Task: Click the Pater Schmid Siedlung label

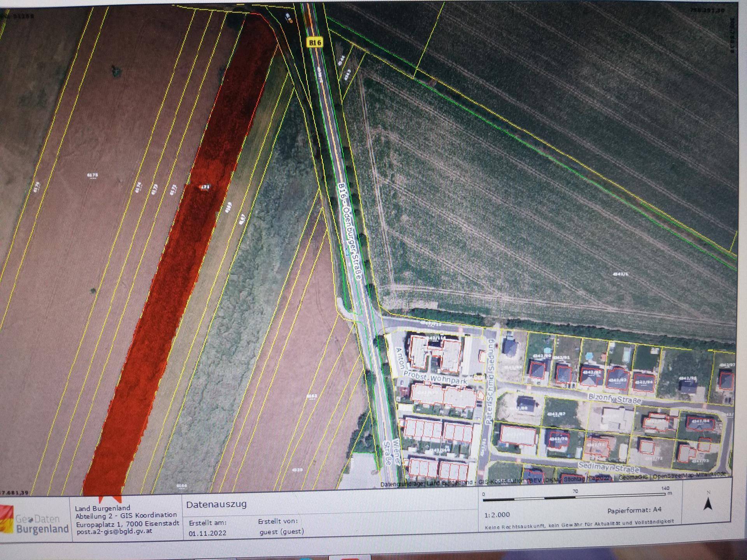Action: (490, 381)
